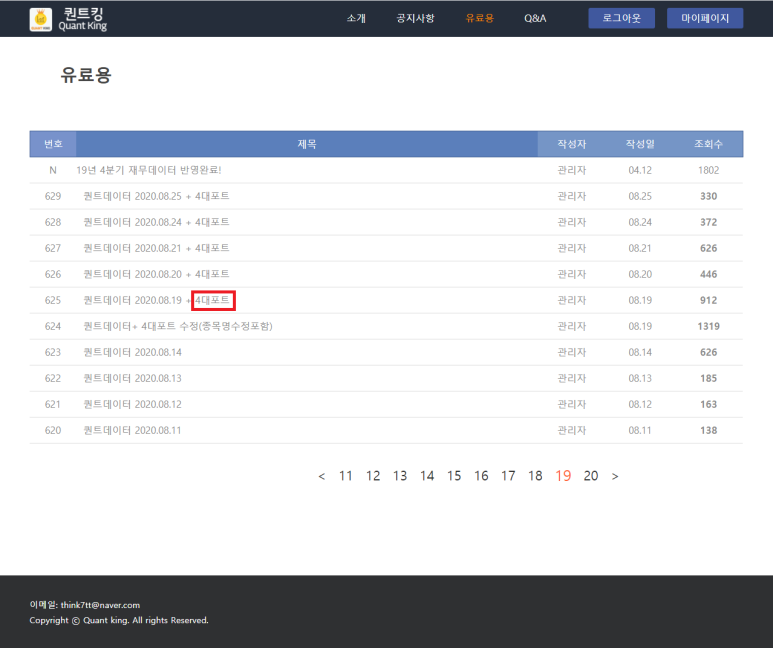Image resolution: width=773 pixels, height=648 pixels.
Task: Open post 퀀트데이터 2020.08.12
Action: (132, 404)
